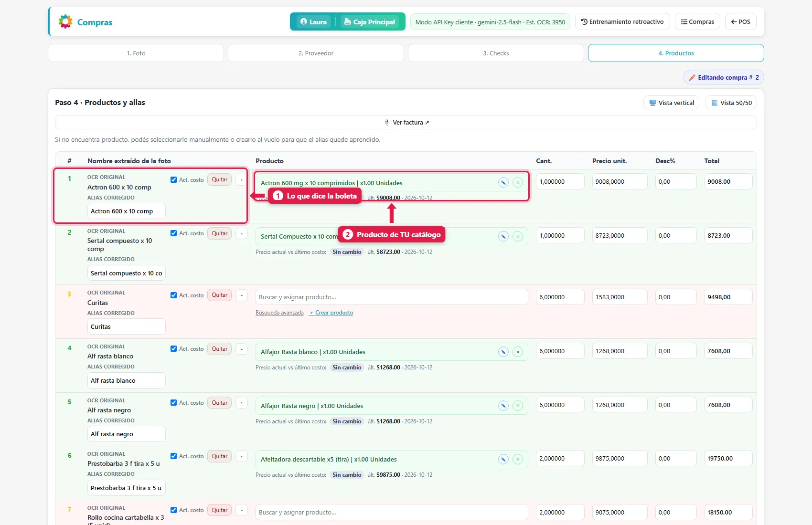Clear the Actron 600 mg assigned product

pos(518,182)
